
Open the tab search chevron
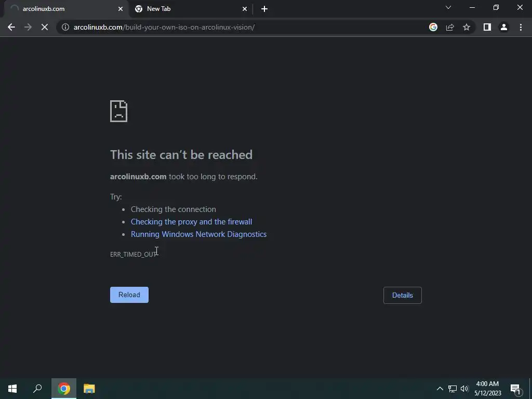pyautogui.click(x=448, y=7)
